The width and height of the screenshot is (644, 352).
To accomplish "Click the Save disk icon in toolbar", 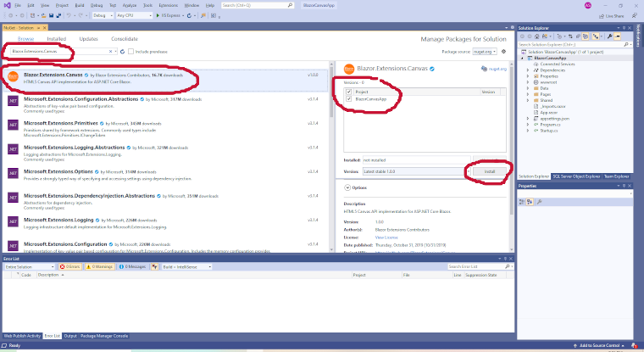I will [x=51, y=15].
